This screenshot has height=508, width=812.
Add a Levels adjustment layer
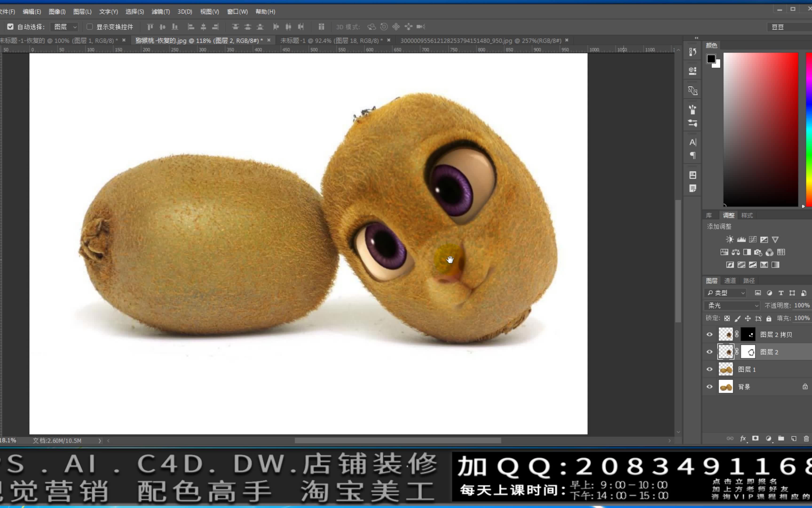tap(741, 240)
